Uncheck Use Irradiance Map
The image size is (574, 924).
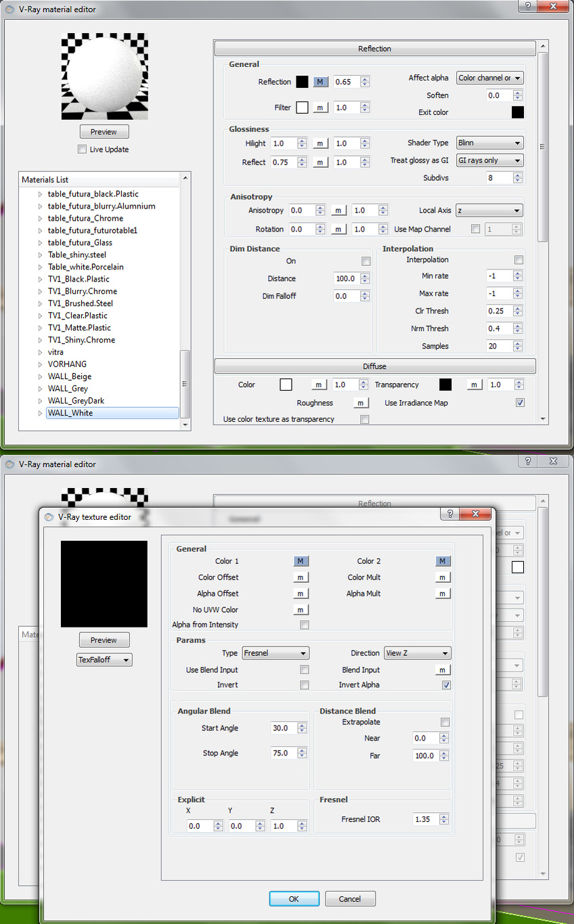pyautogui.click(x=520, y=403)
